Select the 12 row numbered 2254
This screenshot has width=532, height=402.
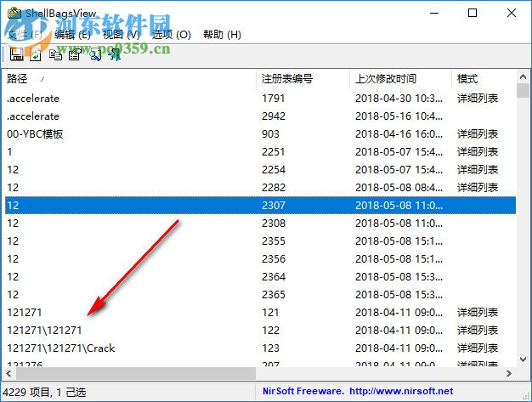pyautogui.click(x=260, y=170)
